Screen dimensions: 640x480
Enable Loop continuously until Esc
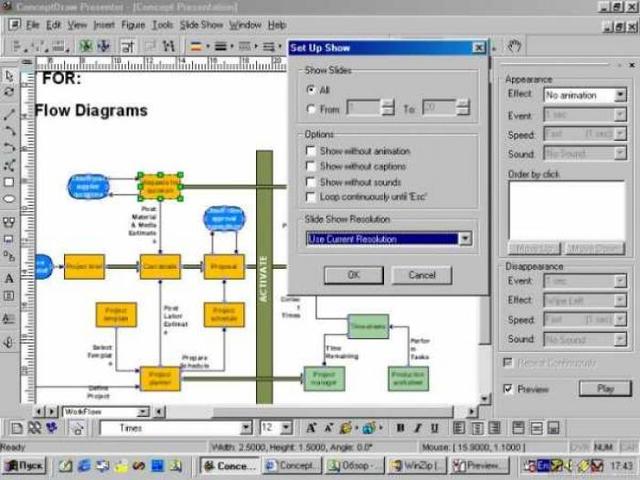(311, 197)
